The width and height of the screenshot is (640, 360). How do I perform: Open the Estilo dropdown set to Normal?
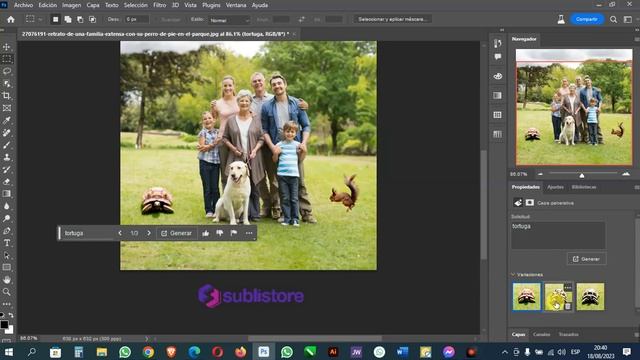pyautogui.click(x=229, y=20)
